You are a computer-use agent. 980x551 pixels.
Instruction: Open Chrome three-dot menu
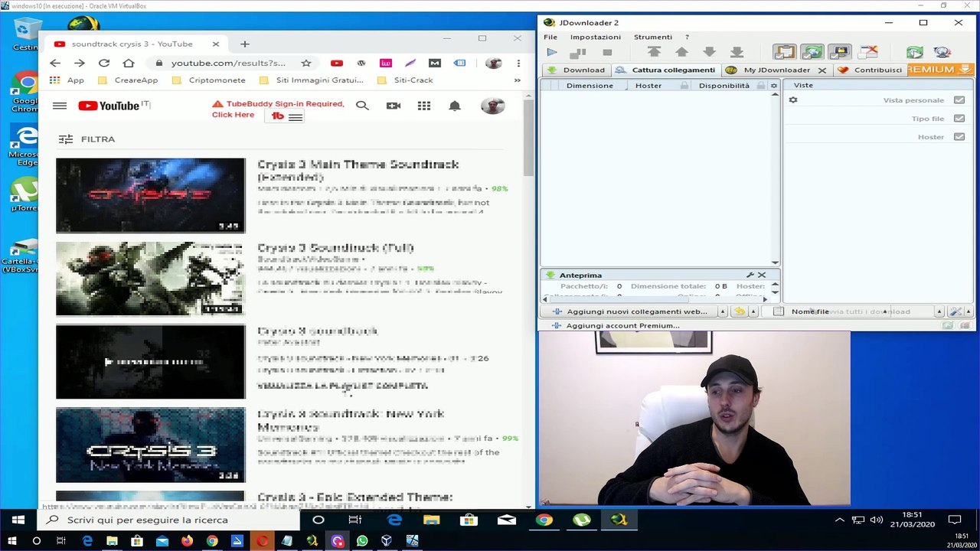coord(518,64)
